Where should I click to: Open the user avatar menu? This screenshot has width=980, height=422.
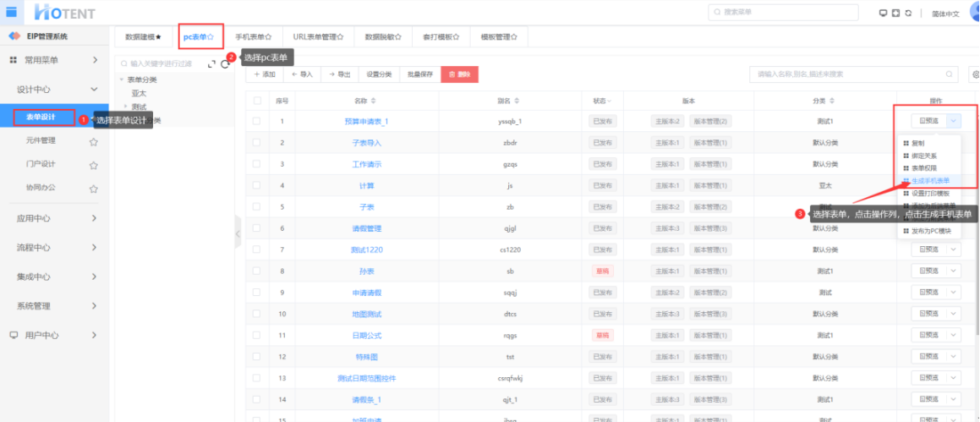974,12
